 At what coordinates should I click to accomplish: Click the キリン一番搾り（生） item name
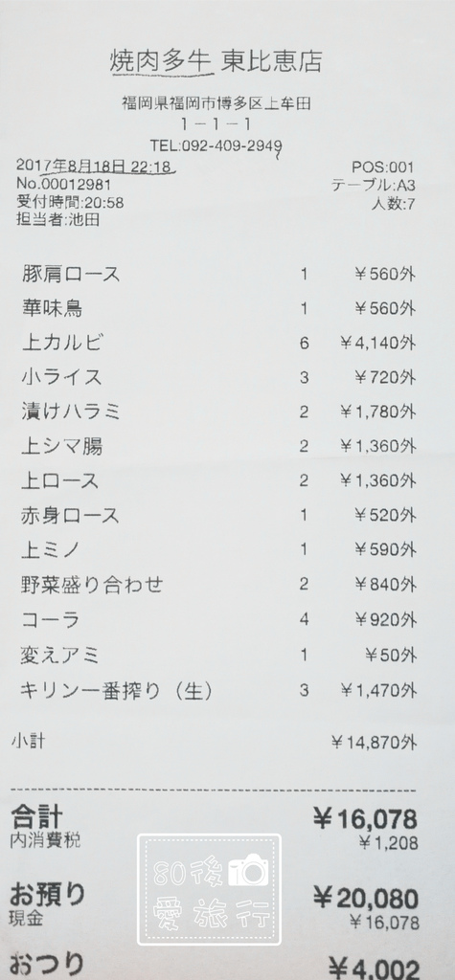tap(117, 690)
